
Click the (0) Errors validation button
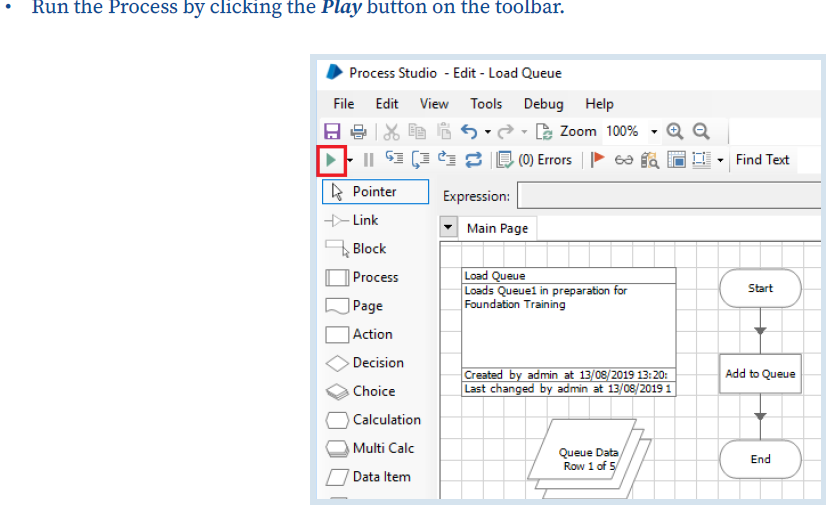point(534,160)
